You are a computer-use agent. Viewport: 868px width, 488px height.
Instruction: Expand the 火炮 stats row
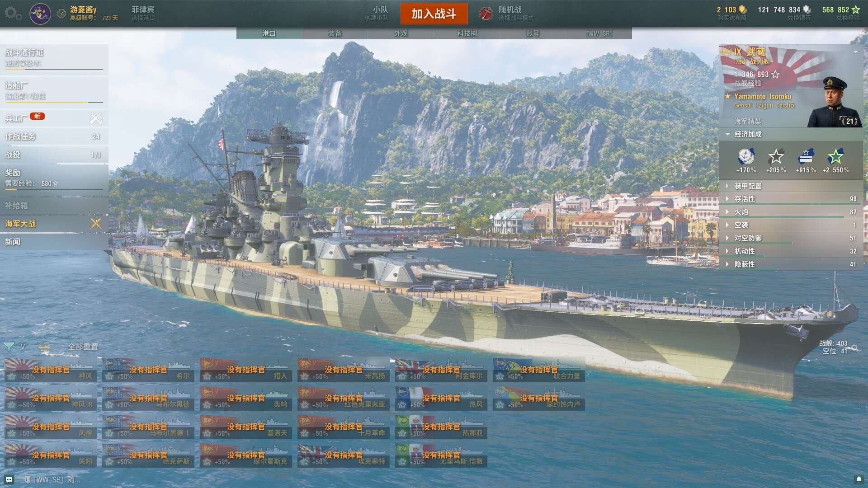791,212
